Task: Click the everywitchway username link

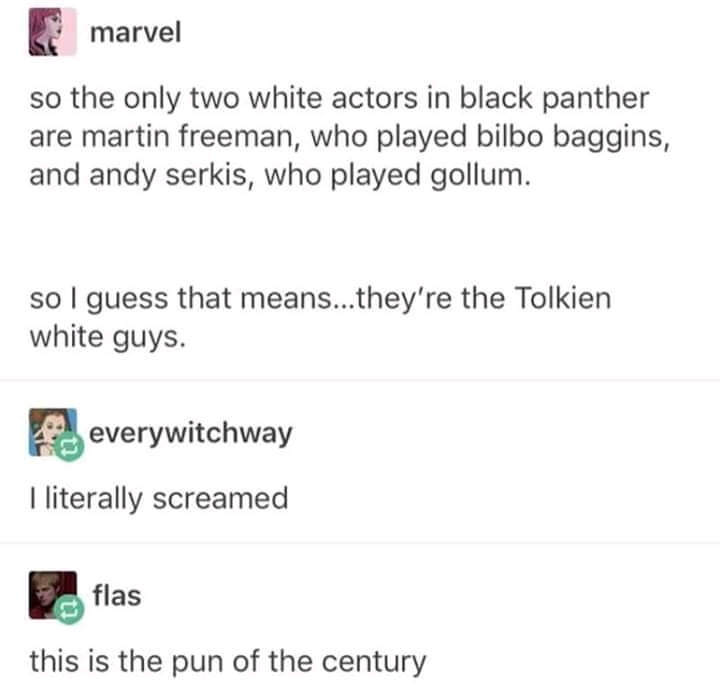Action: click(191, 433)
